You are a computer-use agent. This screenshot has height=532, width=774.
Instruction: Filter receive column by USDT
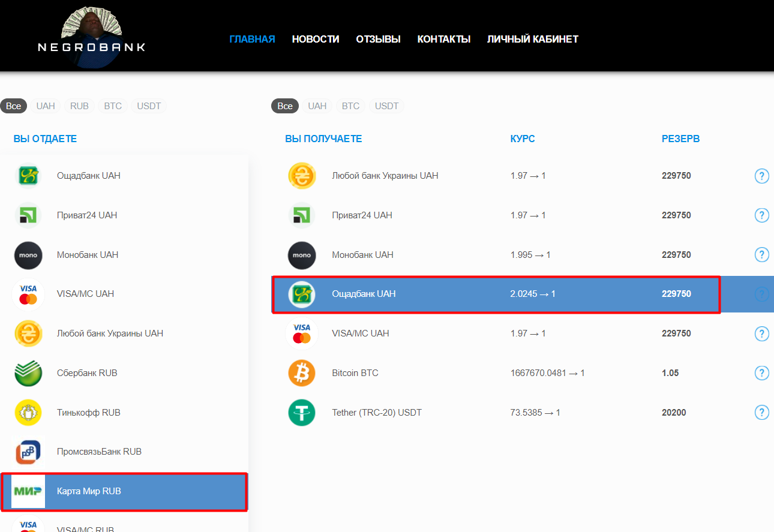click(x=387, y=106)
